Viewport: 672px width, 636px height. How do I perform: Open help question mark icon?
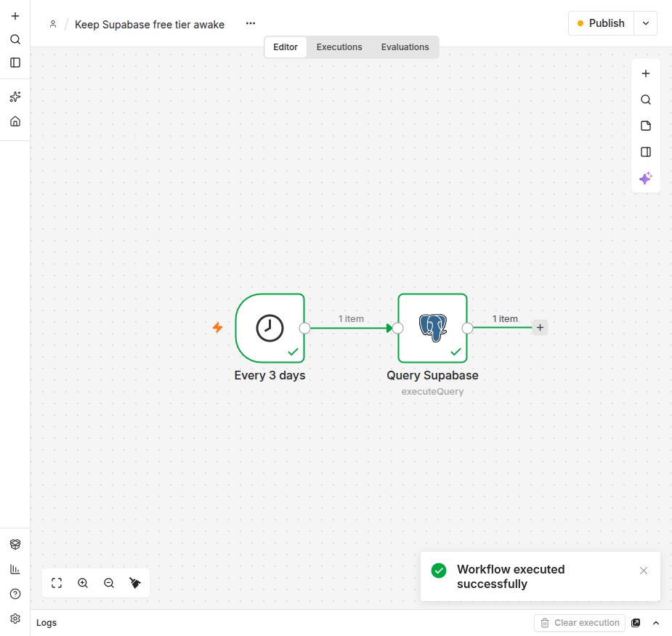[x=15, y=594]
